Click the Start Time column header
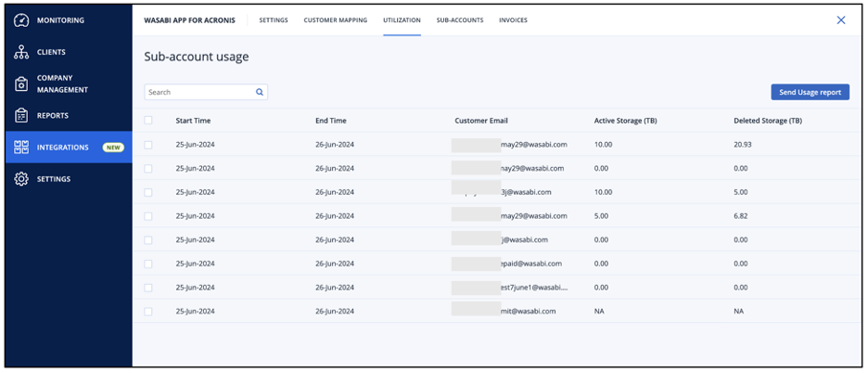The height and width of the screenshot is (373, 868). 193,121
